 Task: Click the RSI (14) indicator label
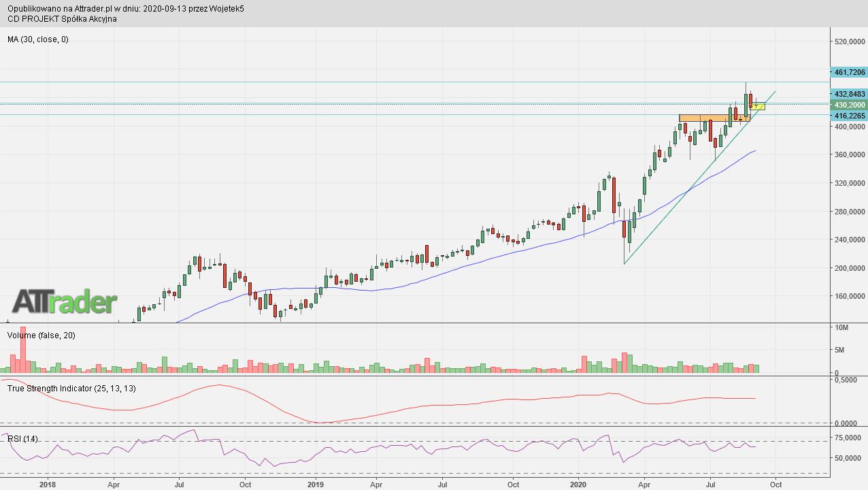[22, 439]
